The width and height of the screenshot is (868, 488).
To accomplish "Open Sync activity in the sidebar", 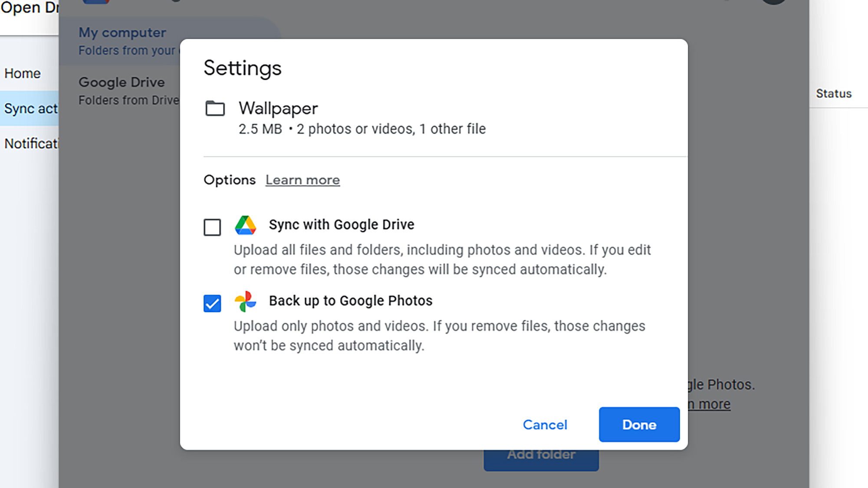I will coord(30,108).
